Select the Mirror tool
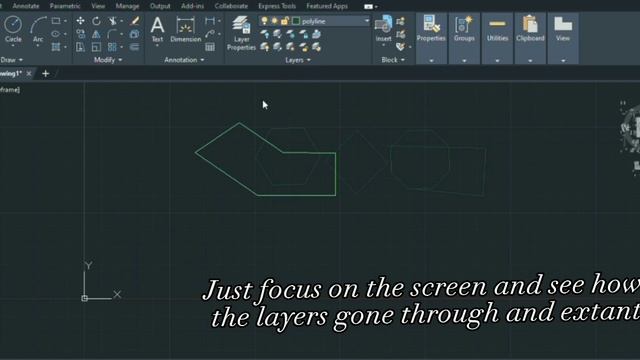 coord(96,34)
